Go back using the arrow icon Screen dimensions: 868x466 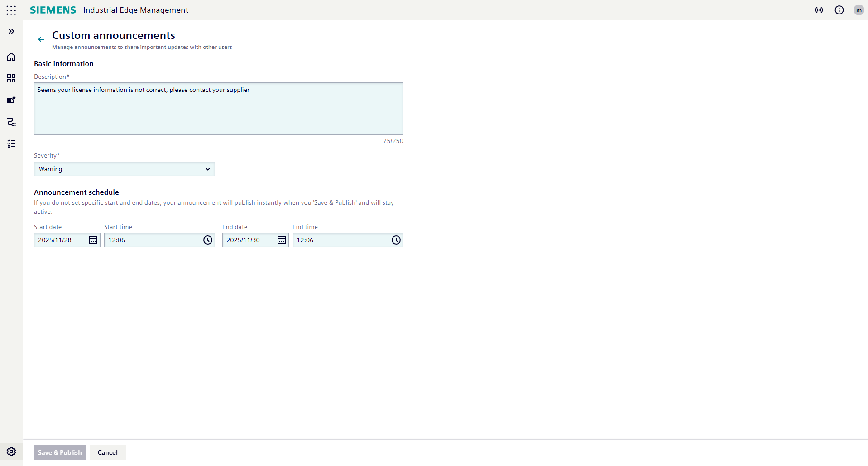(x=41, y=39)
